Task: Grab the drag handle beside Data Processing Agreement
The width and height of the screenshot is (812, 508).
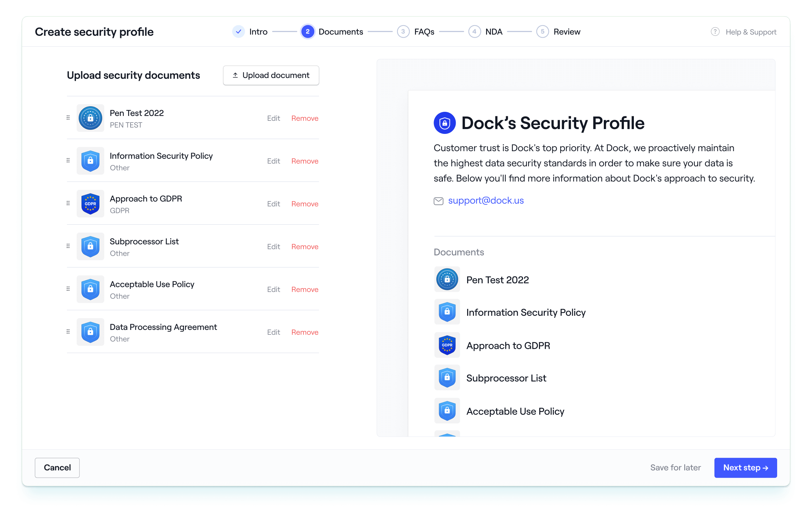Action: [68, 332]
